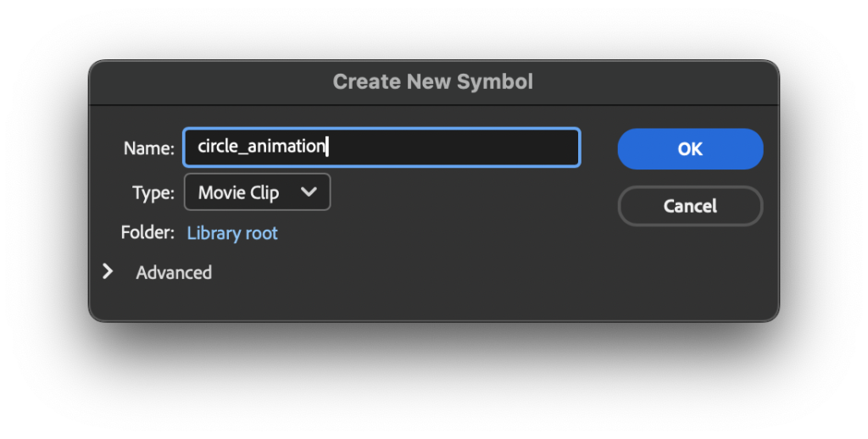Cancel the Create New Symbol dialog
Viewport: 868px width, 439px height.
pyautogui.click(x=690, y=206)
